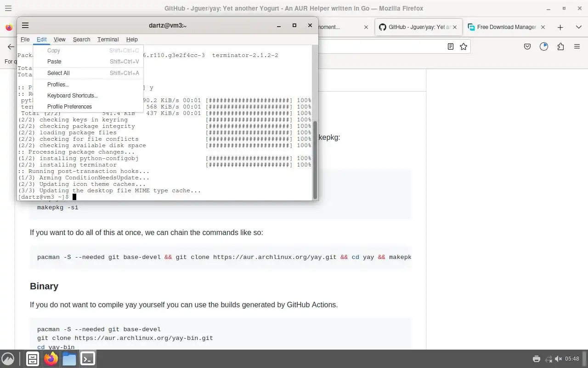Click the muted volume tray icon

tap(559, 359)
